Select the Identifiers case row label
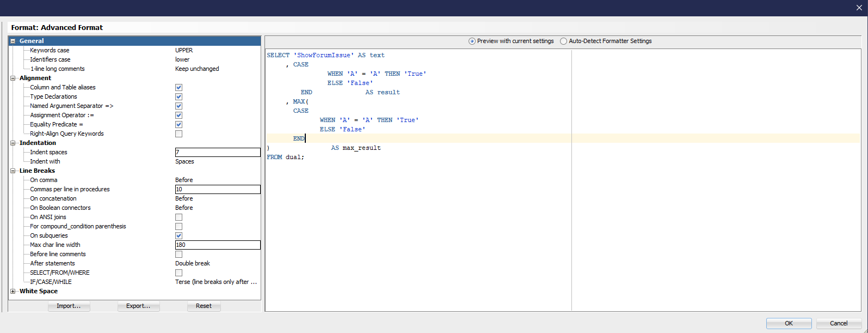 50,59
